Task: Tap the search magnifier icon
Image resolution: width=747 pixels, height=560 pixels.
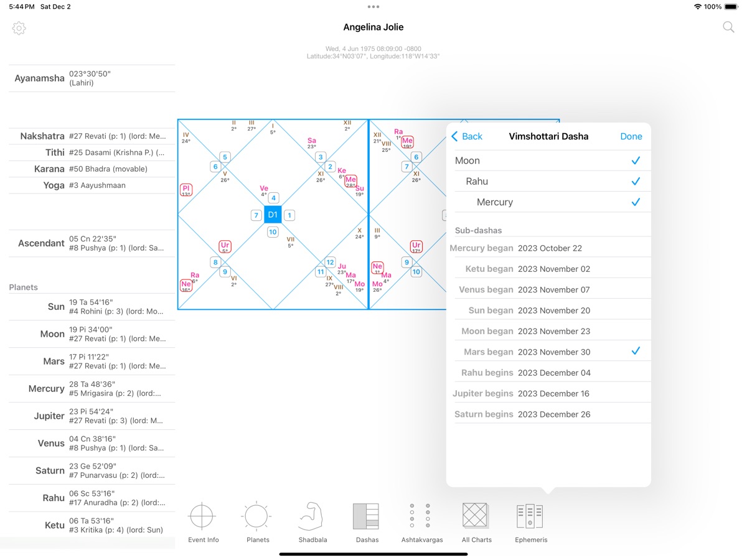Action: pyautogui.click(x=728, y=27)
